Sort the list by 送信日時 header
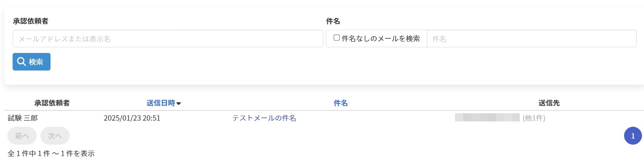644x163 pixels. pyautogui.click(x=160, y=103)
